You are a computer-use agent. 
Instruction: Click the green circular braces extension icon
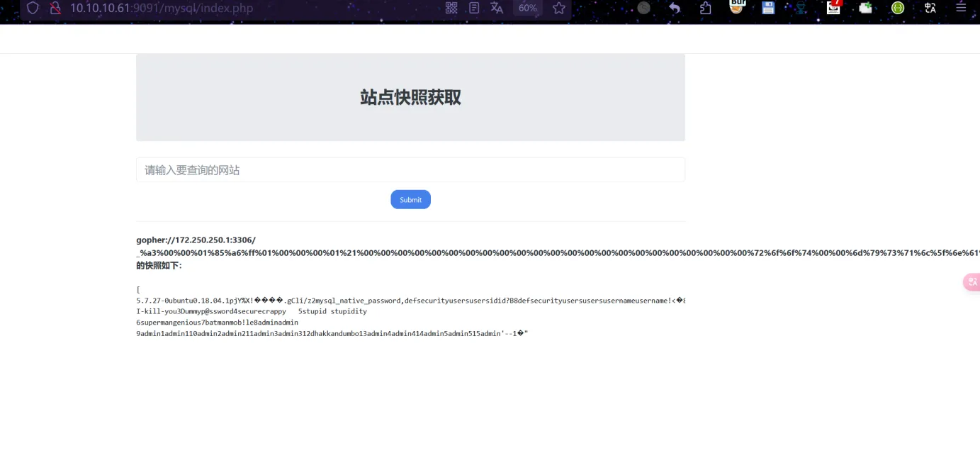click(x=898, y=8)
